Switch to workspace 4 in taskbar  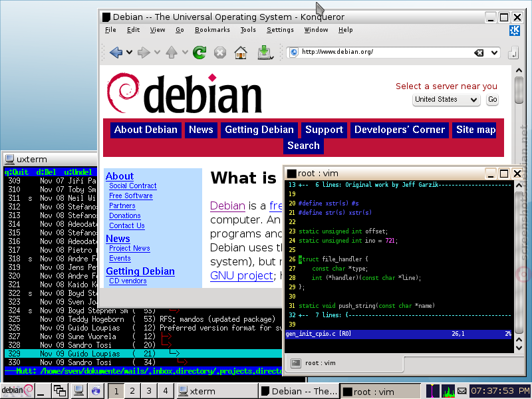point(165,391)
